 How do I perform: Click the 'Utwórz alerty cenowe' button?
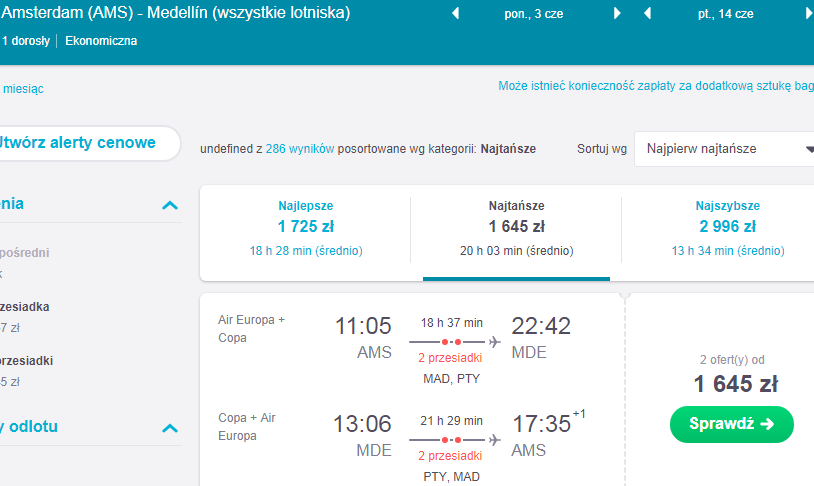click(x=89, y=143)
